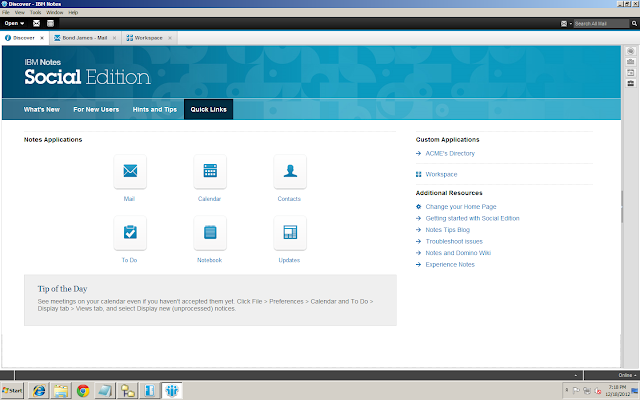Switch to What's New section
Viewport: 640px width, 400px height.
click(x=42, y=109)
